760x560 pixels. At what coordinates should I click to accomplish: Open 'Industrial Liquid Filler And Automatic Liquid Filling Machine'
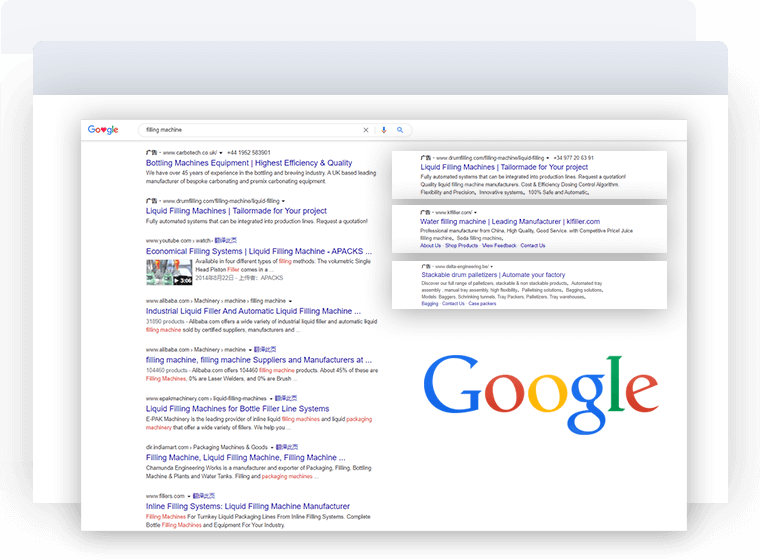(x=253, y=311)
